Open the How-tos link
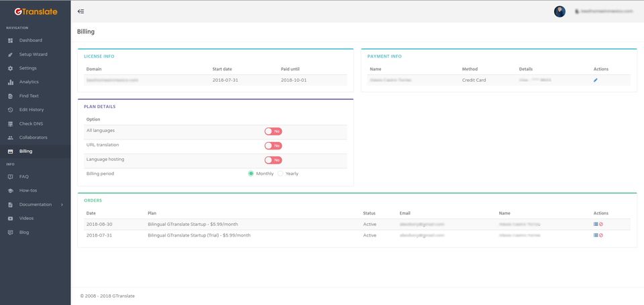644x305 pixels. coord(28,190)
